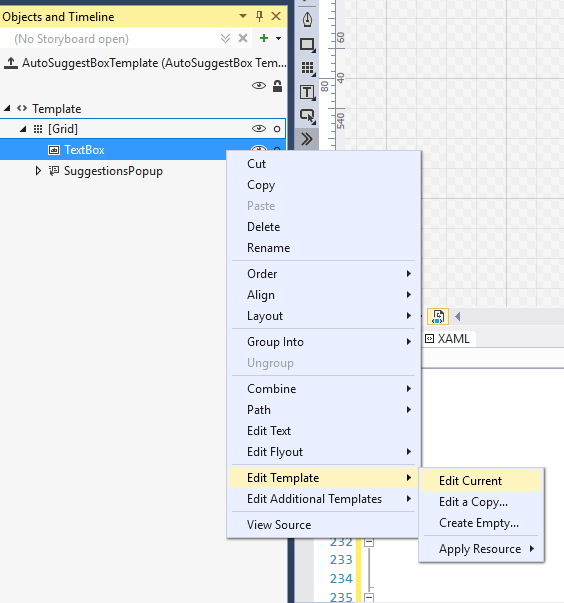Image resolution: width=564 pixels, height=603 pixels.
Task: Toggle the lock-all padlock icon
Action: coord(277,86)
